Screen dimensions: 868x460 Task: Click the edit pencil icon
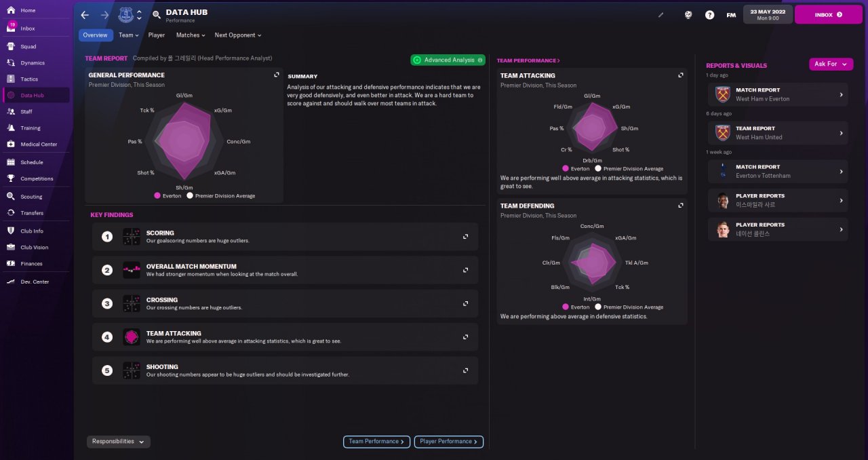[661, 15]
